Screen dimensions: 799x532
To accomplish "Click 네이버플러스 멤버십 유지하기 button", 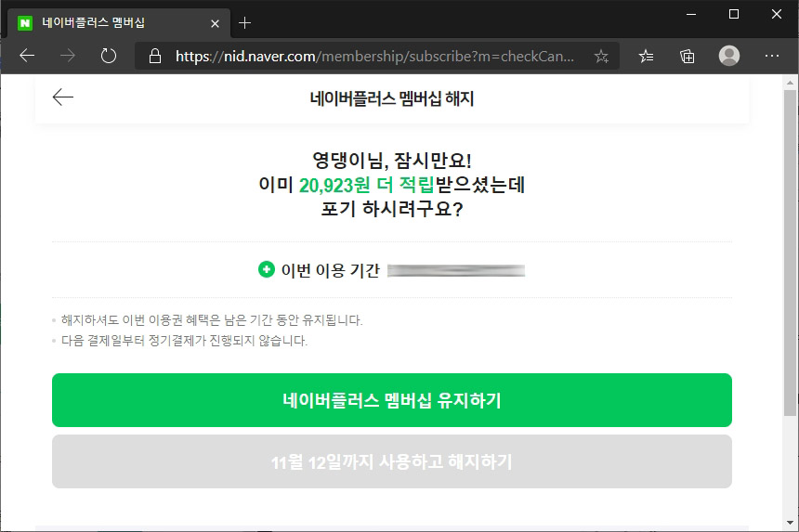I will click(392, 400).
